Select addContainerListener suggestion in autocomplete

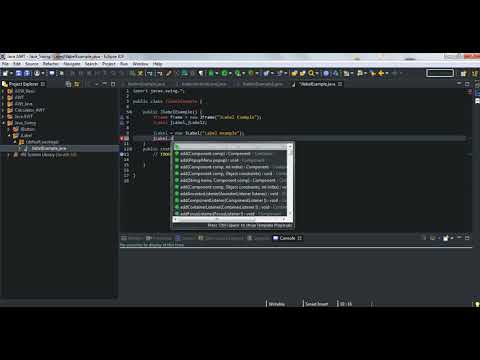click(x=230, y=207)
